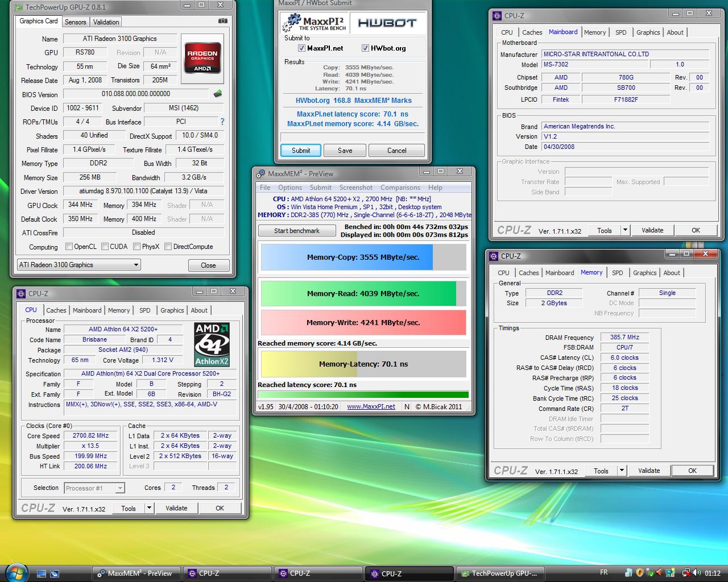Open the ATI Radeon 3100 Graphics dropdown
The image size is (728, 582).
tap(78, 265)
